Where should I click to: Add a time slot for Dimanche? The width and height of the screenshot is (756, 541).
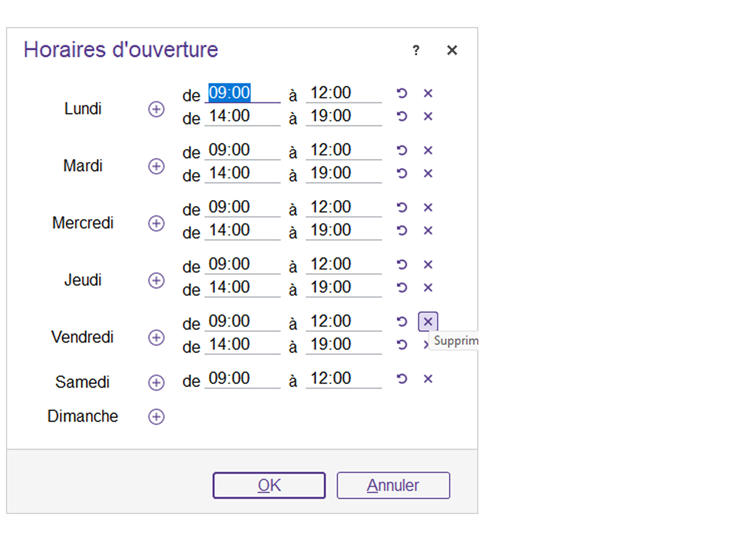point(156,417)
